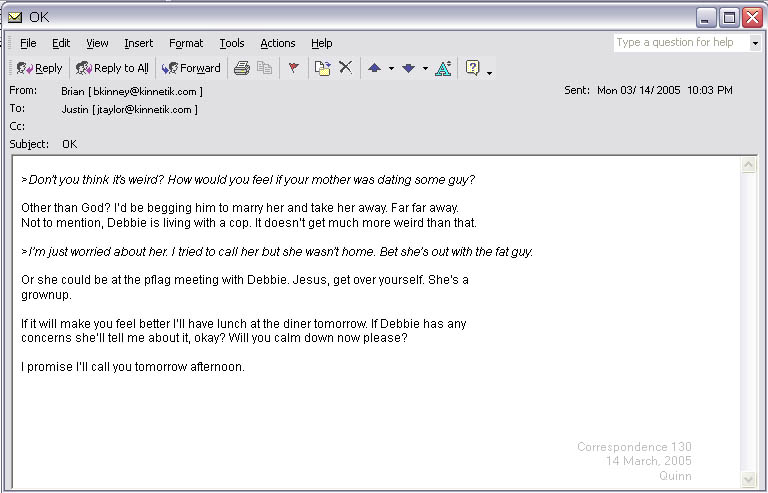Image resolution: width=768 pixels, height=493 pixels.
Task: Go to previous item with up arrow
Action: click(x=375, y=68)
